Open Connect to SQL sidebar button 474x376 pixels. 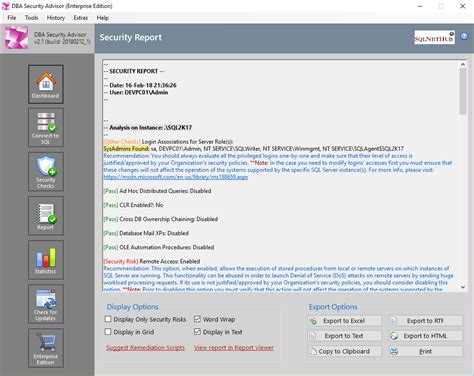point(46,128)
